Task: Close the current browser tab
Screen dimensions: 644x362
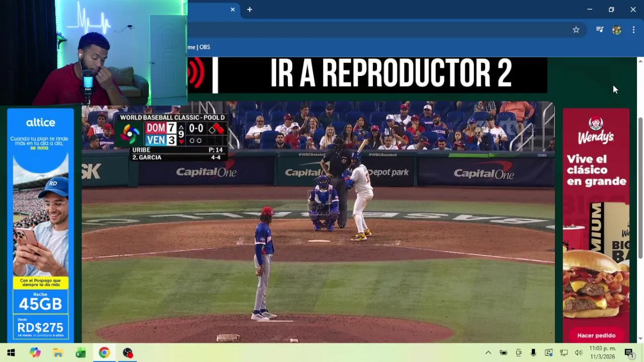Action: (233, 10)
